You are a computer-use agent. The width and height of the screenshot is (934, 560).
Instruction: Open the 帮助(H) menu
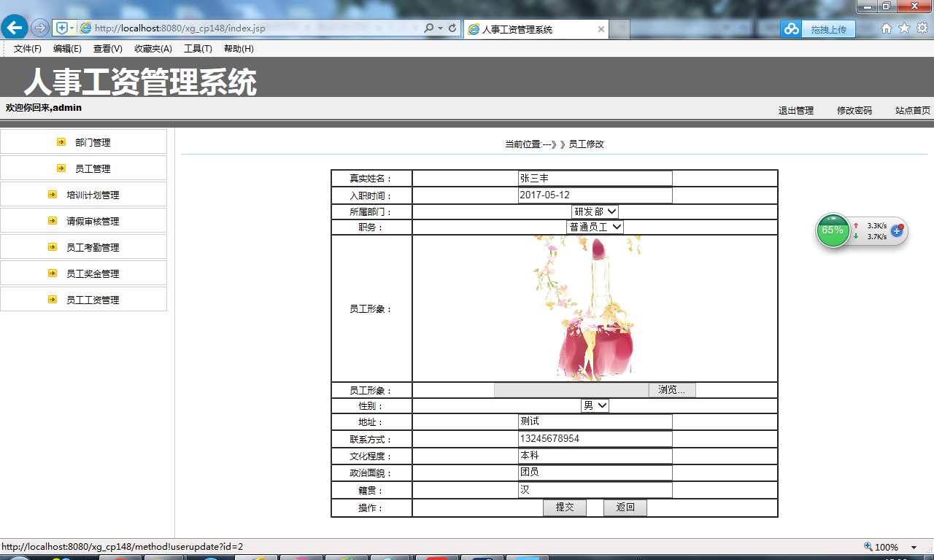click(239, 49)
